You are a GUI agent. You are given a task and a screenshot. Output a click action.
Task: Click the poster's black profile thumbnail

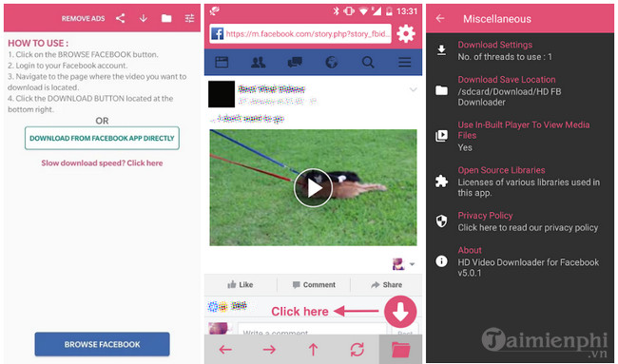coord(222,94)
